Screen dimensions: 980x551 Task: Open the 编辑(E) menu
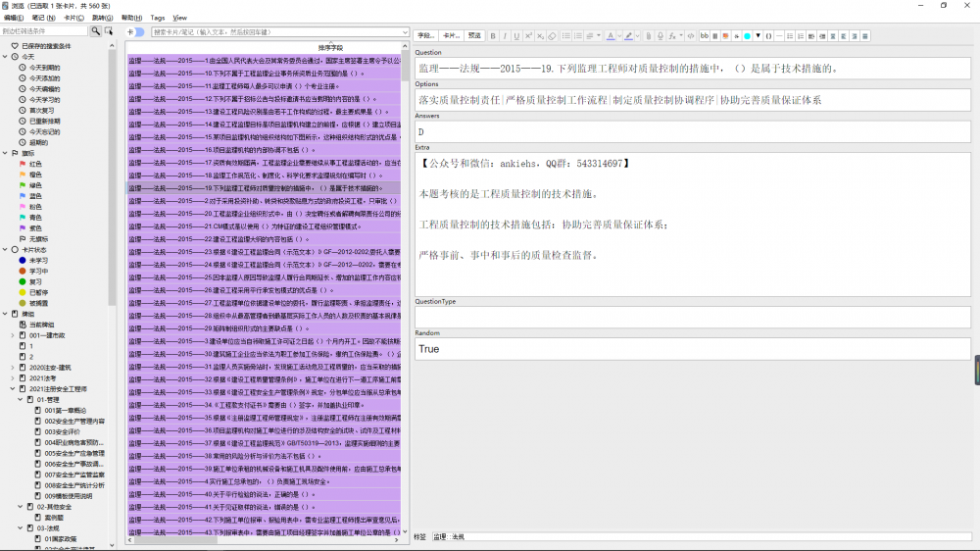(x=14, y=18)
